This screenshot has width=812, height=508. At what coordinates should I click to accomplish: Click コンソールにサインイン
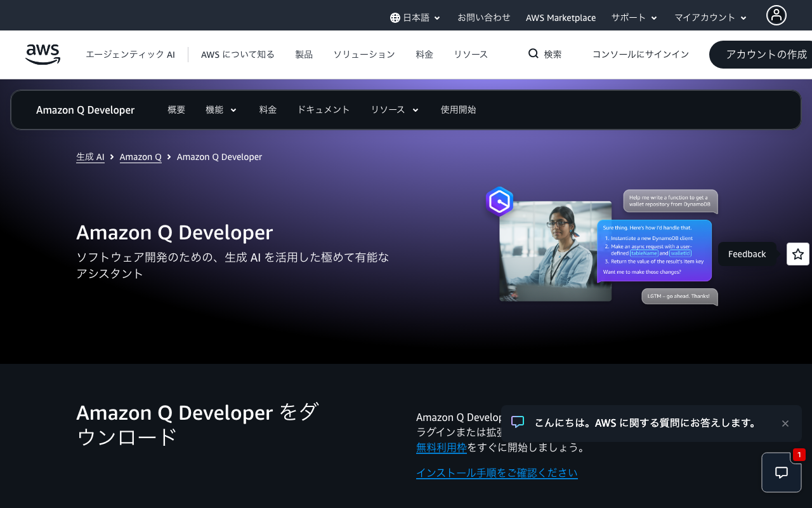click(641, 55)
